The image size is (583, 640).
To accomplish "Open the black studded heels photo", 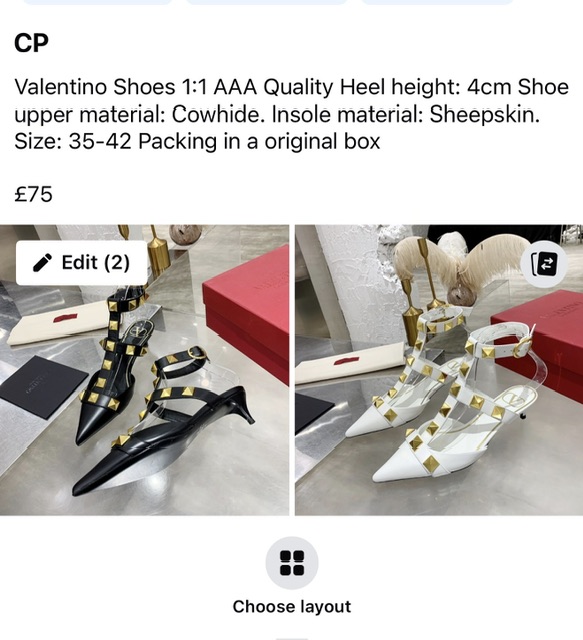I will tap(145, 370).
